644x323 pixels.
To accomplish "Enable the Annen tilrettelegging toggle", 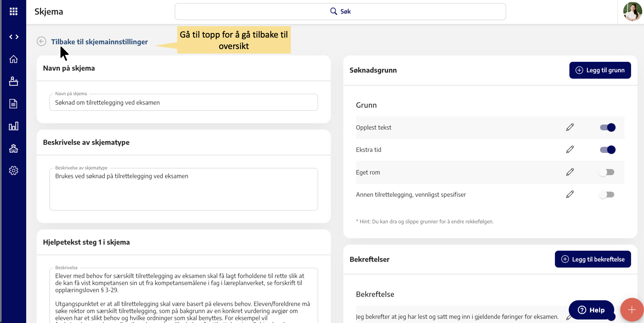I will click(606, 195).
